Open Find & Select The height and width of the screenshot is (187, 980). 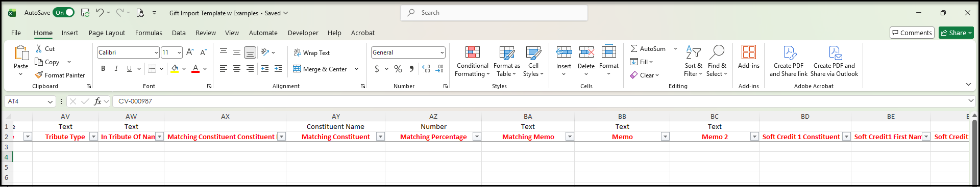click(717, 61)
